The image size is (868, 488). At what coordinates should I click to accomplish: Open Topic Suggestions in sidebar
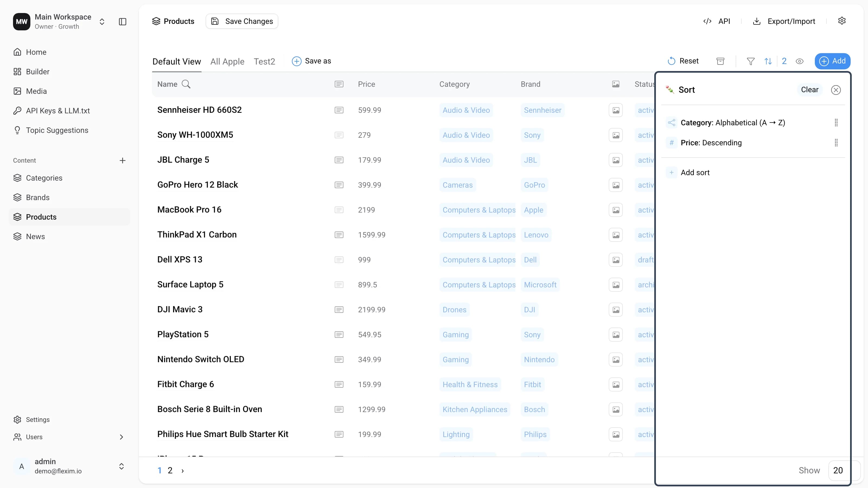(69, 130)
